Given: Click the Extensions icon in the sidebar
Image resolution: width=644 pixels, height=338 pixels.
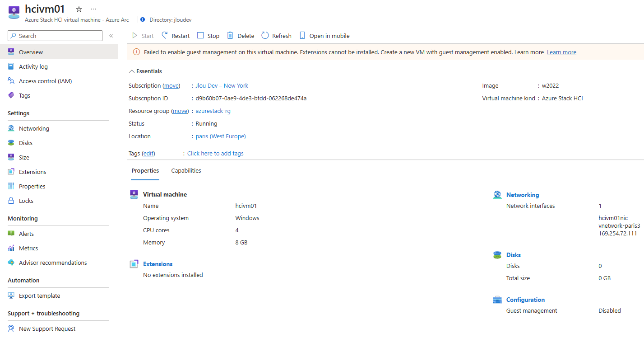Looking at the screenshot, I should point(11,172).
